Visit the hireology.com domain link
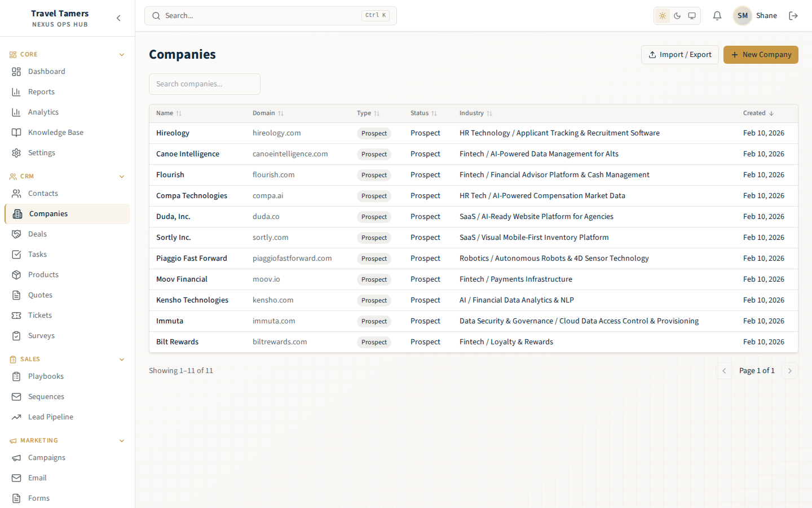Screen dimensions: 812x508 pyautogui.click(x=277, y=133)
